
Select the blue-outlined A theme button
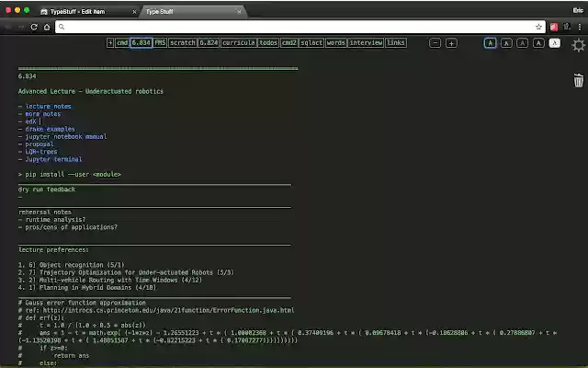(x=490, y=43)
